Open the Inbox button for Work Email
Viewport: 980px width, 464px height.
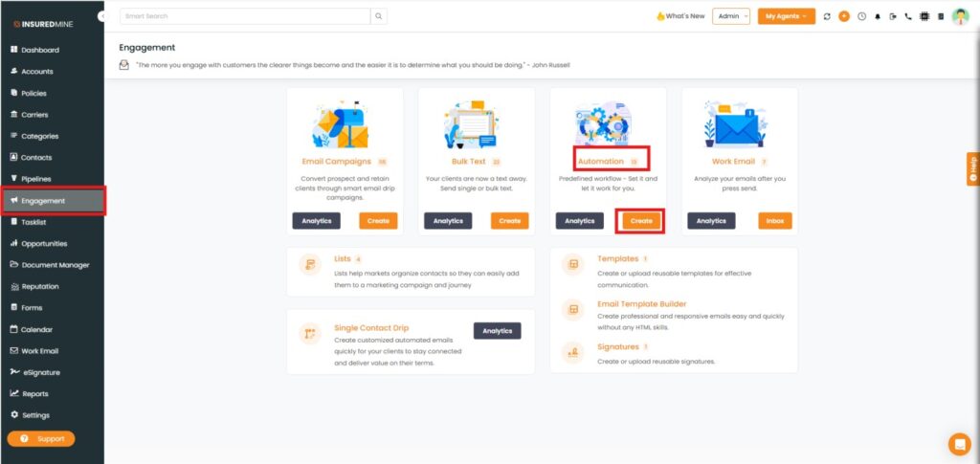tap(774, 221)
